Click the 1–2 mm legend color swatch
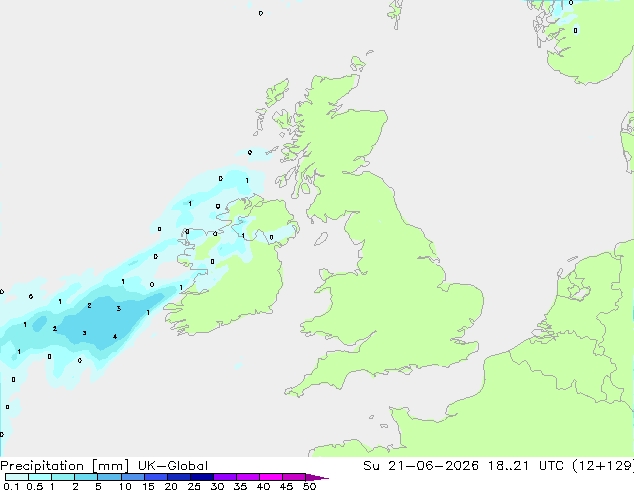 pos(63,477)
